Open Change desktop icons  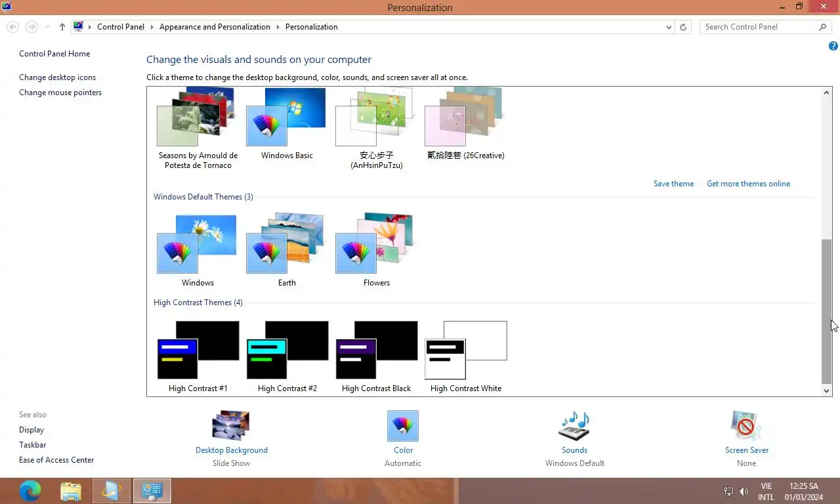pyautogui.click(x=57, y=77)
